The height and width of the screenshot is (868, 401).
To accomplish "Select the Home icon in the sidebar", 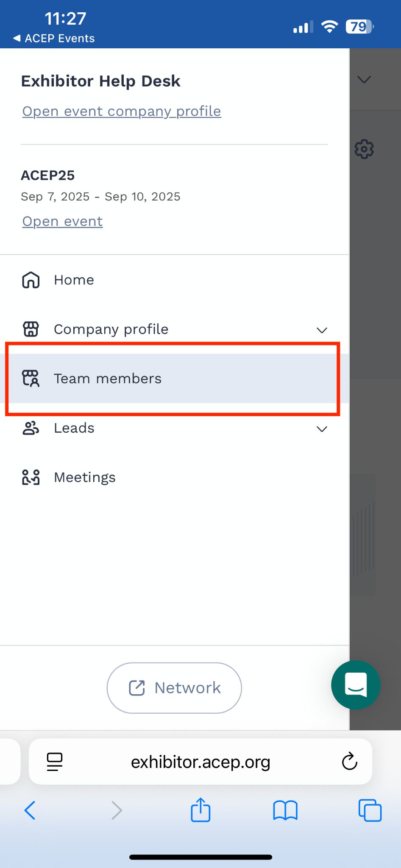I will pos(30,280).
